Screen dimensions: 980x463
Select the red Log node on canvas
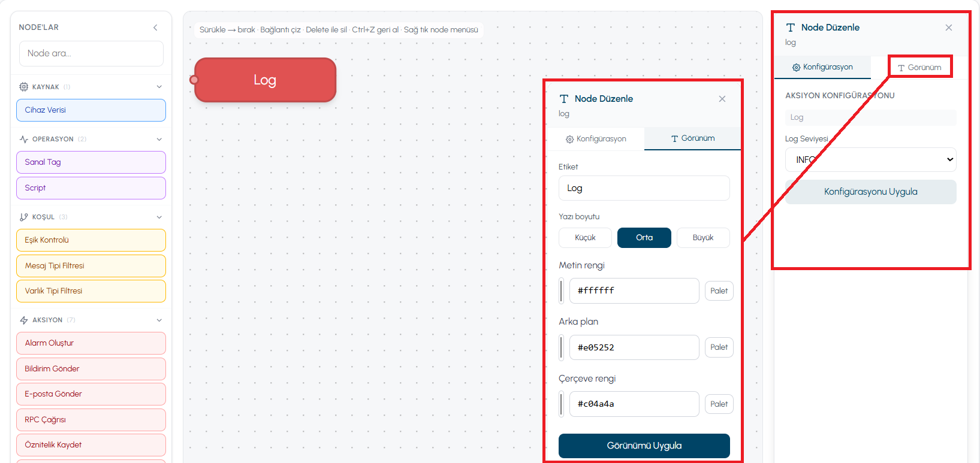(x=265, y=80)
